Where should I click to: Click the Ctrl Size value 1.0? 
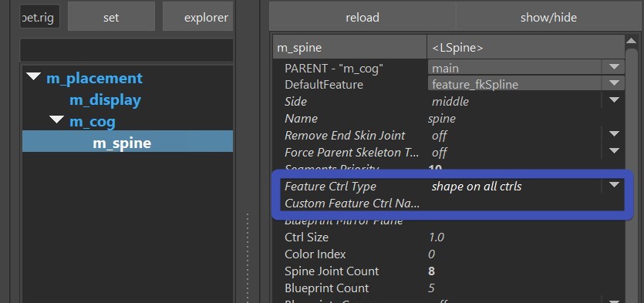437,237
